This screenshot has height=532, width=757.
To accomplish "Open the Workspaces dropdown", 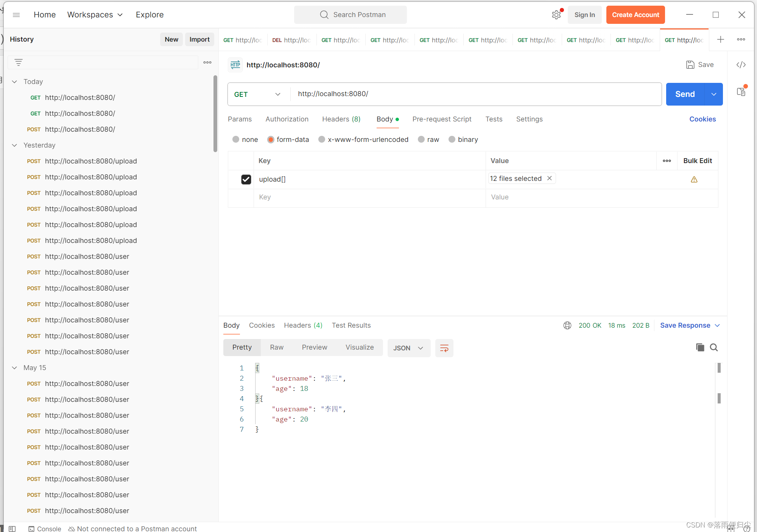I will pyautogui.click(x=95, y=15).
